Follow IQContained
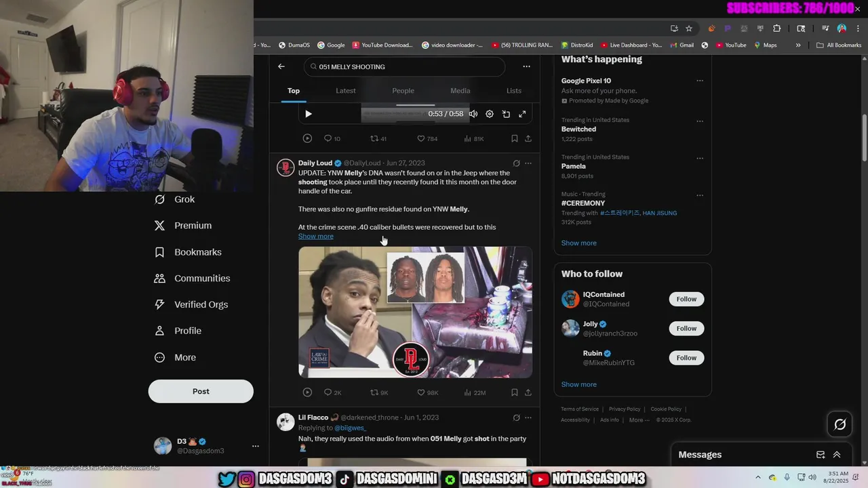Image resolution: width=868 pixels, height=488 pixels. [x=686, y=299]
